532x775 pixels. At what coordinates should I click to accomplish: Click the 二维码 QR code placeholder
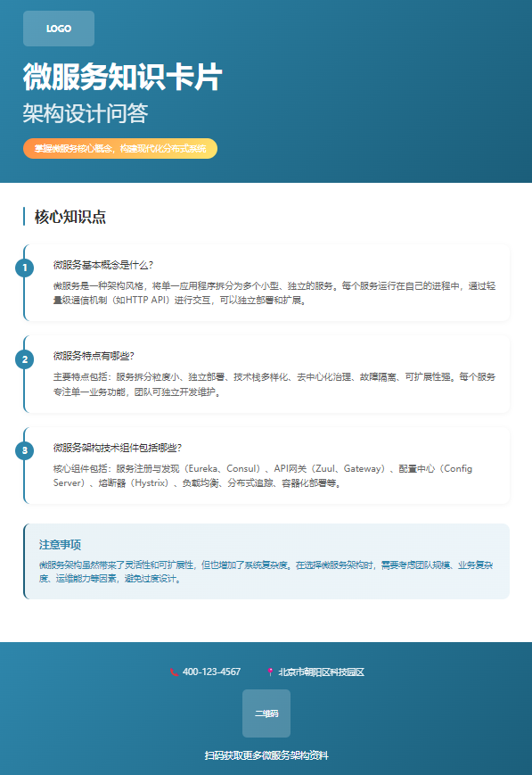pos(266,713)
